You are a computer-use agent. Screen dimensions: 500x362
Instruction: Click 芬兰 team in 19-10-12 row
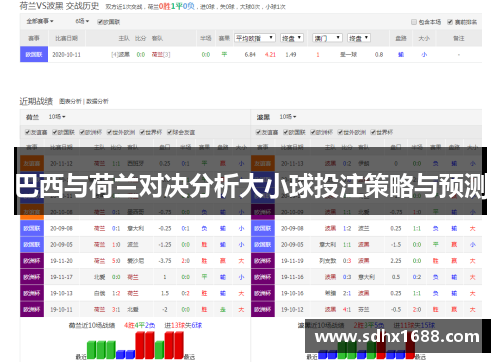pos(363,310)
